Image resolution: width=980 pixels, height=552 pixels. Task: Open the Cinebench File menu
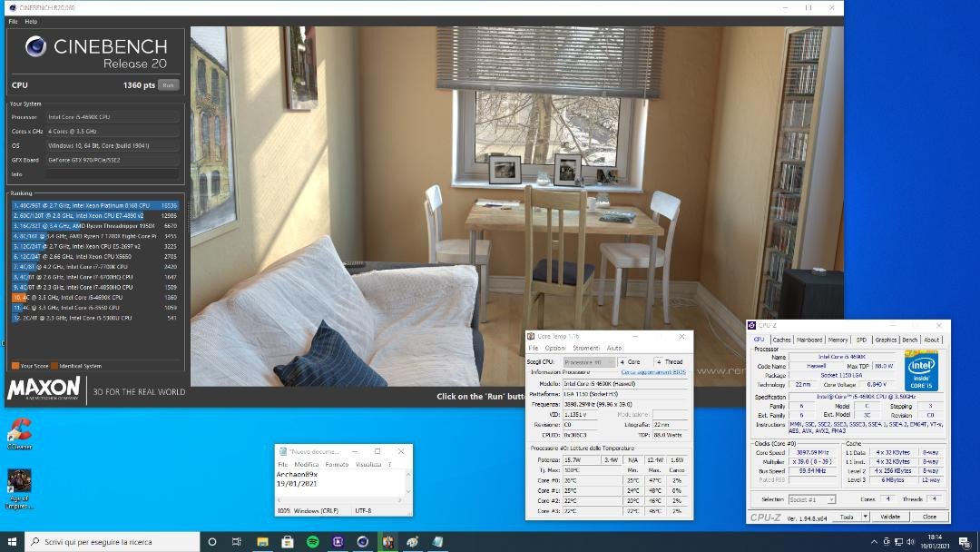click(x=13, y=21)
